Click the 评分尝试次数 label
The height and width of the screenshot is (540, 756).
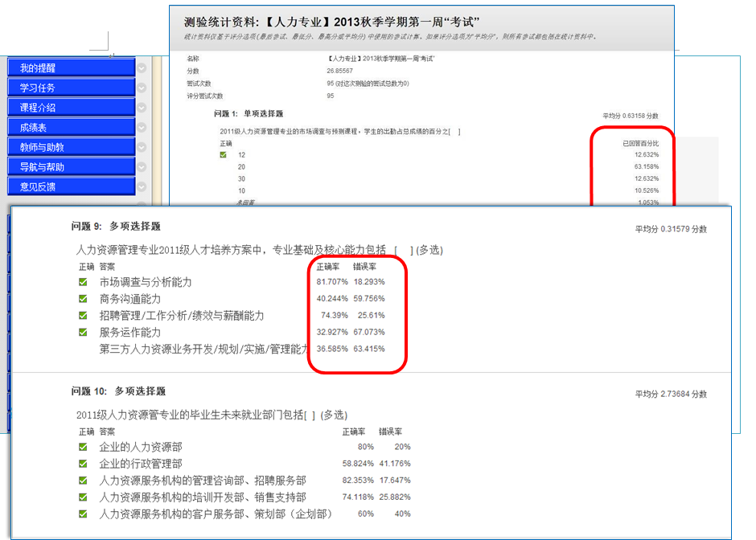[x=205, y=96]
